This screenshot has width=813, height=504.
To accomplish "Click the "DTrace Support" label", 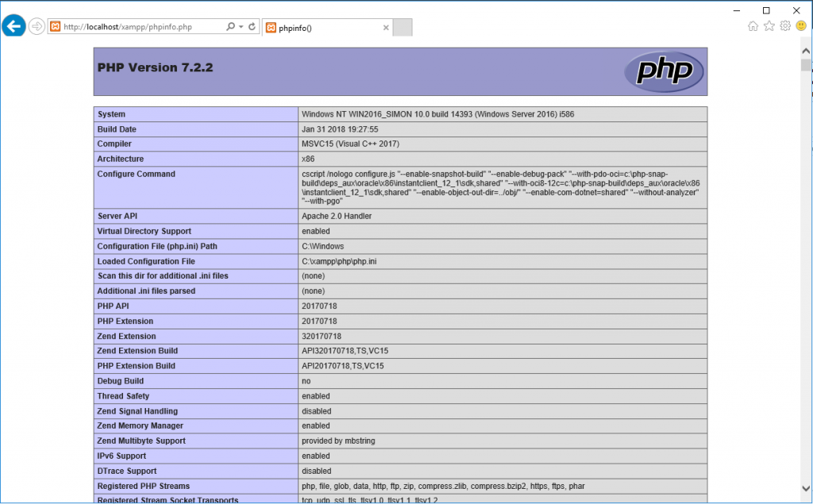I will click(x=126, y=471).
